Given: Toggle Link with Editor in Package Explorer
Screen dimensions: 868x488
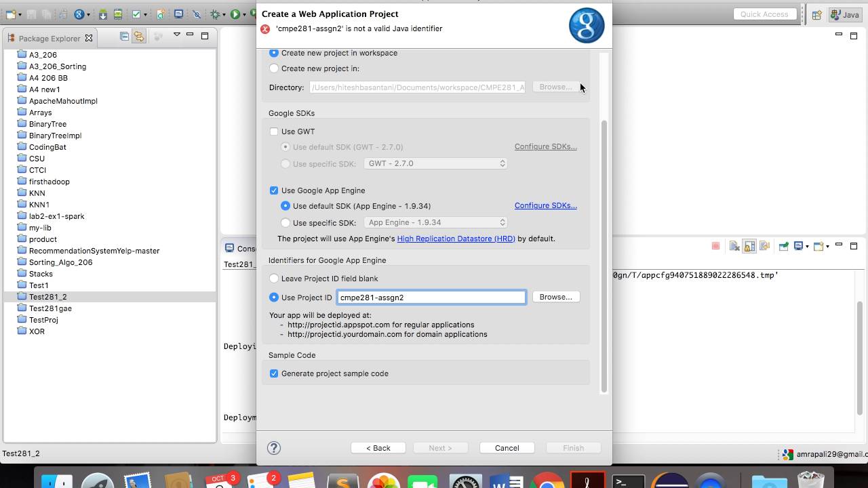Looking at the screenshot, I should click(x=138, y=37).
